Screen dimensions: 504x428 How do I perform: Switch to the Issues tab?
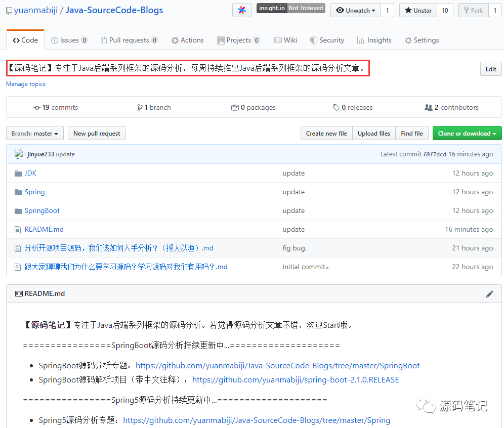(x=69, y=39)
